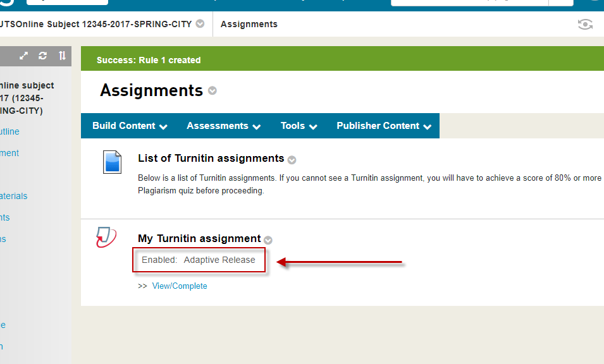The height and width of the screenshot is (364, 604).
Task: Open the Build Content menu
Action: point(130,126)
